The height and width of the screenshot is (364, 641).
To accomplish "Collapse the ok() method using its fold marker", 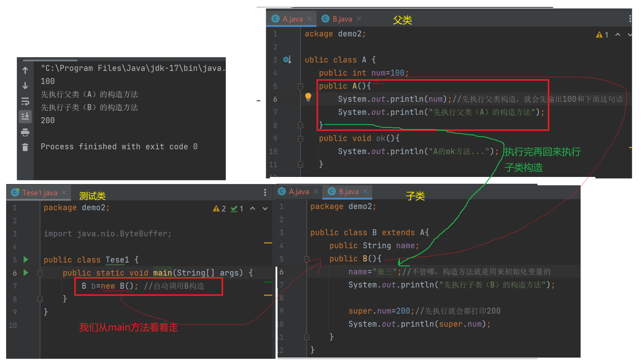I will (300, 138).
